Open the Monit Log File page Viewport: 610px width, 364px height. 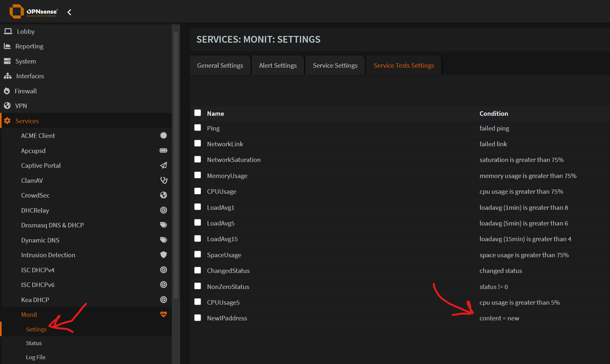point(36,357)
